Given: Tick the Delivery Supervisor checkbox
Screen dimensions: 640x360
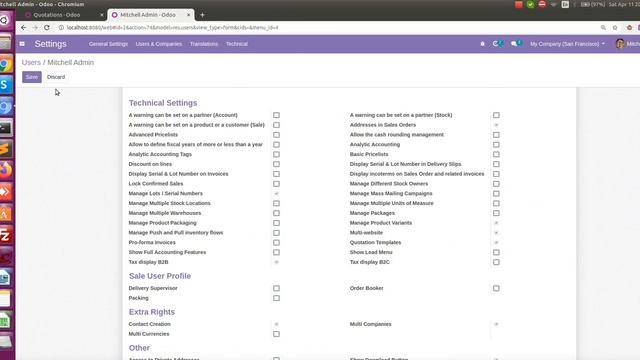Looking at the screenshot, I should (276, 288).
